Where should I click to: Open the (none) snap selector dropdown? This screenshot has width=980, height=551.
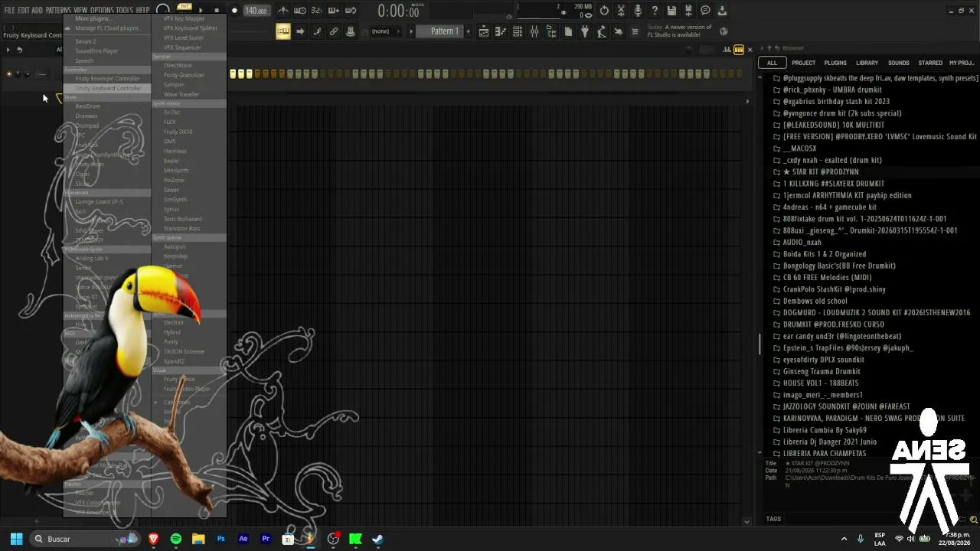click(385, 31)
